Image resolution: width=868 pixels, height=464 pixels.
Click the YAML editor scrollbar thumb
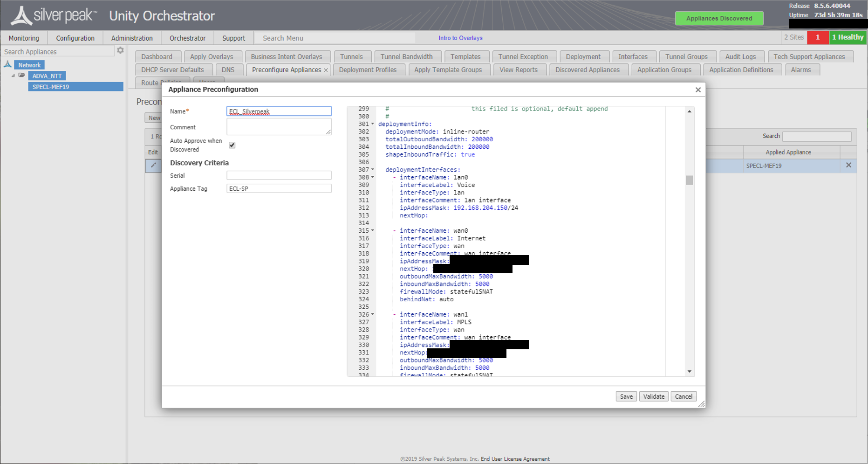tap(690, 180)
